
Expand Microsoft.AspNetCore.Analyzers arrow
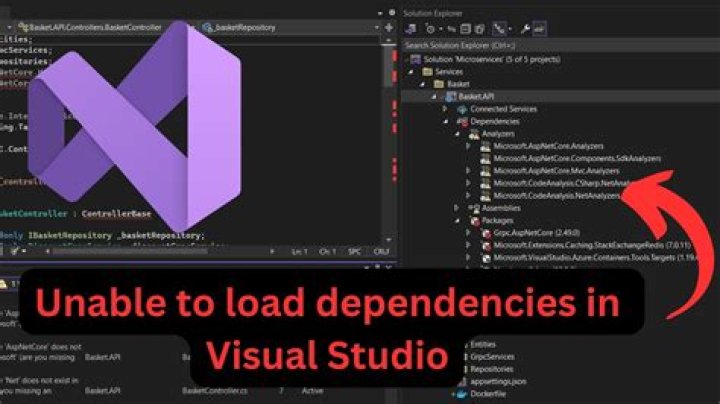tap(468, 146)
